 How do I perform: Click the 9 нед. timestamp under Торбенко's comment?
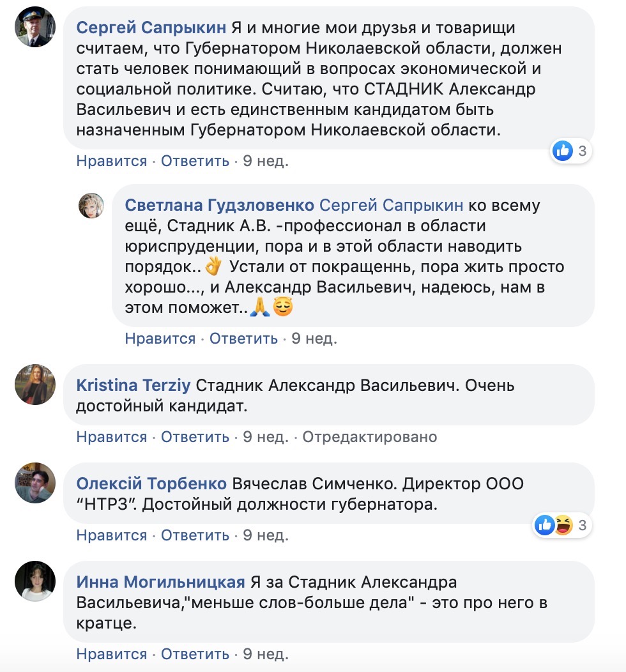click(x=265, y=535)
